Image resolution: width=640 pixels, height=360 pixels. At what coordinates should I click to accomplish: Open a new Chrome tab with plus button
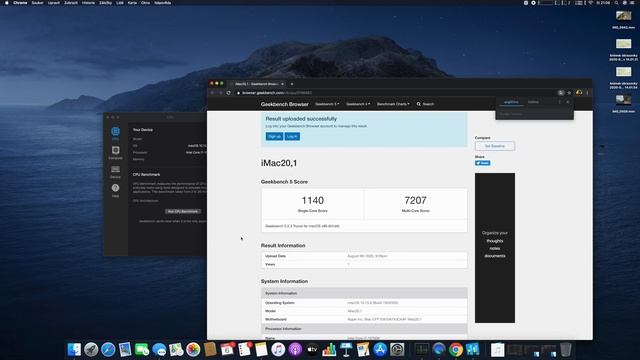pyautogui.click(x=292, y=84)
